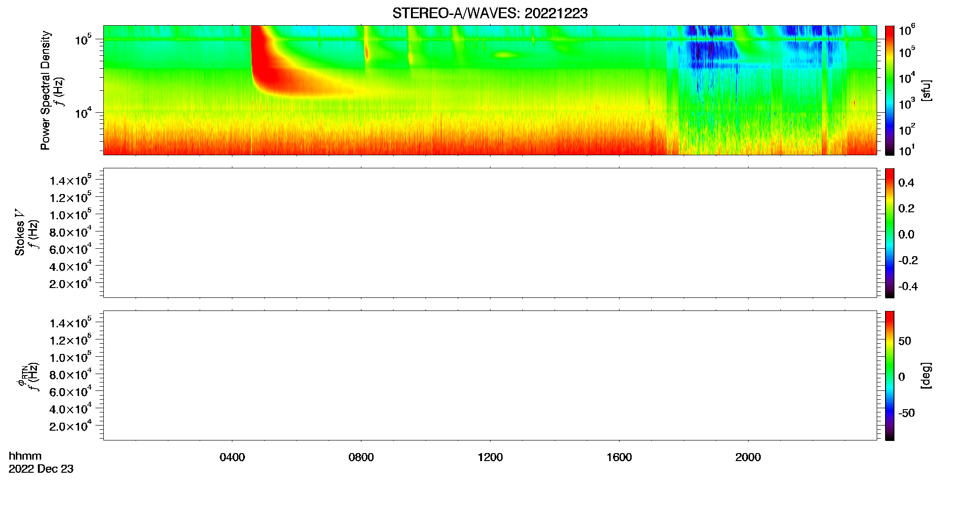Viewport: 980px width, 505px height.
Task: Click the 1.4×10^5 tick on Stokes panel
Action: tap(71, 180)
